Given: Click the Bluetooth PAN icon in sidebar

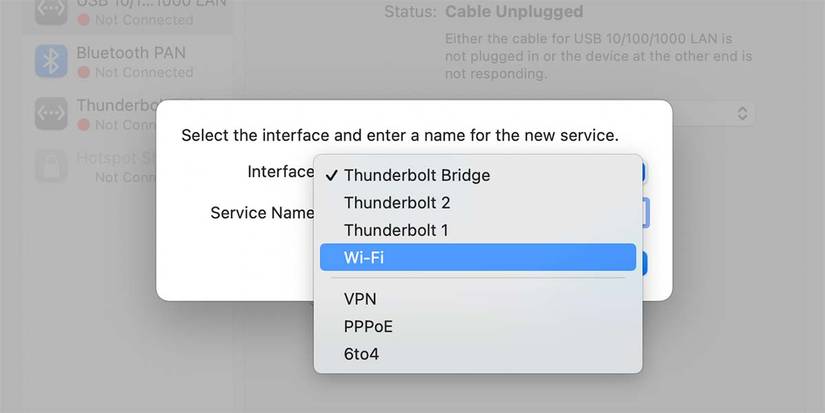Looking at the screenshot, I should click(x=51, y=61).
